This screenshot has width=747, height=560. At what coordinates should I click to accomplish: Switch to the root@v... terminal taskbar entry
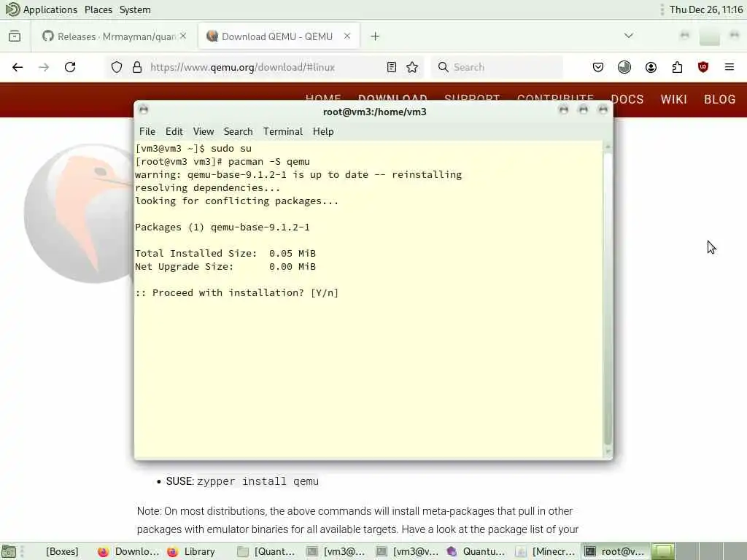[616, 551]
